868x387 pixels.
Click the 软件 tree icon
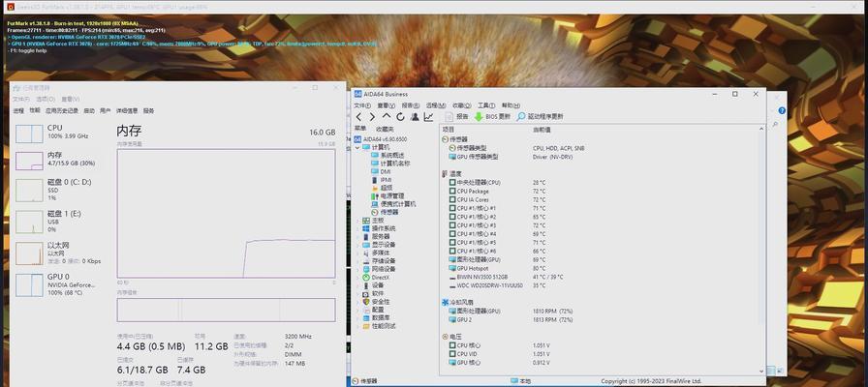[366, 293]
